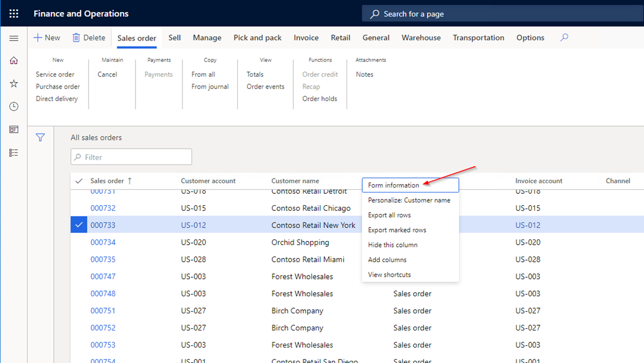Open Modules list icon in the sidebar
Screen dimensions: 644x363
(x=14, y=153)
